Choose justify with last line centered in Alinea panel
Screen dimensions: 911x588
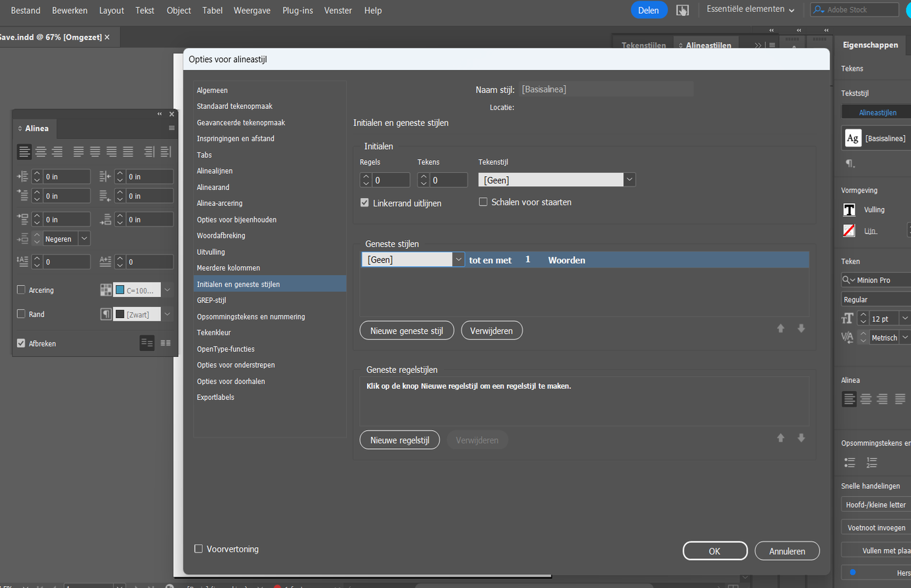95,152
